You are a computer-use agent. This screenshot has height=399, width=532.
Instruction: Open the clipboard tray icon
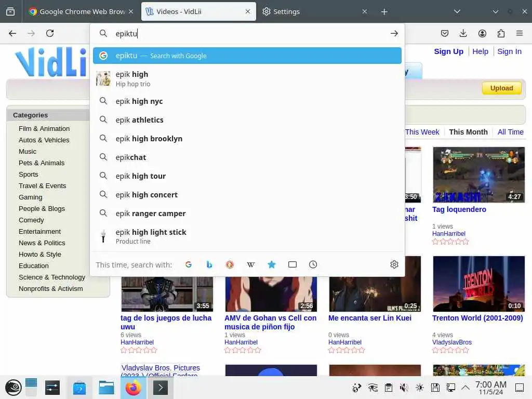click(x=389, y=388)
